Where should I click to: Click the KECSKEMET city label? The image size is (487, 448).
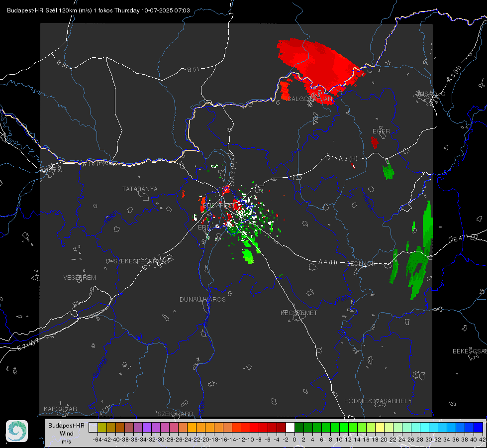click(x=299, y=313)
